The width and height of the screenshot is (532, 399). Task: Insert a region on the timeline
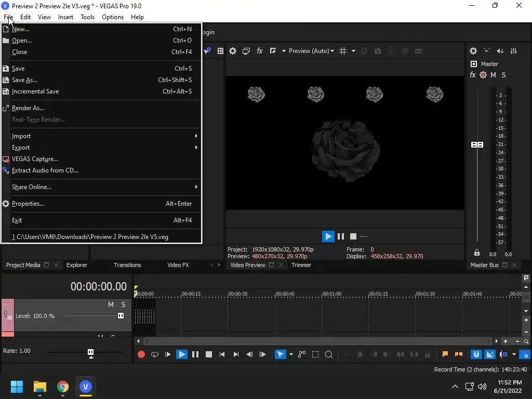[x=459, y=354]
